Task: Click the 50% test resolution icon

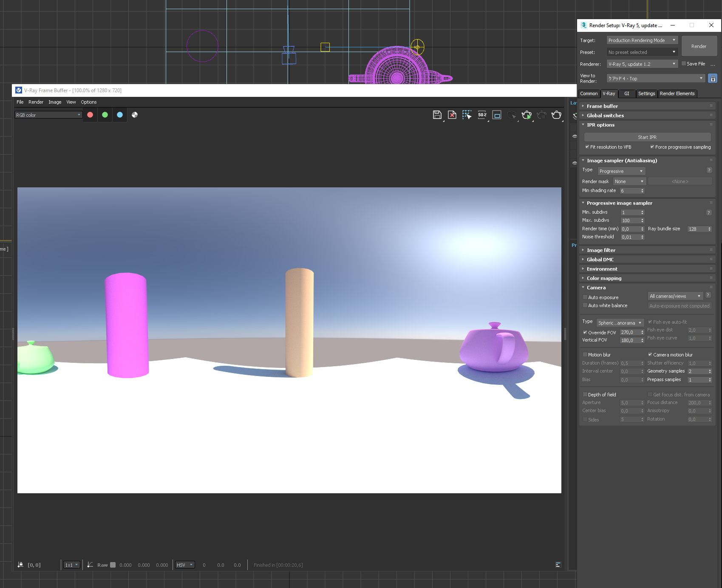Action: (x=482, y=115)
